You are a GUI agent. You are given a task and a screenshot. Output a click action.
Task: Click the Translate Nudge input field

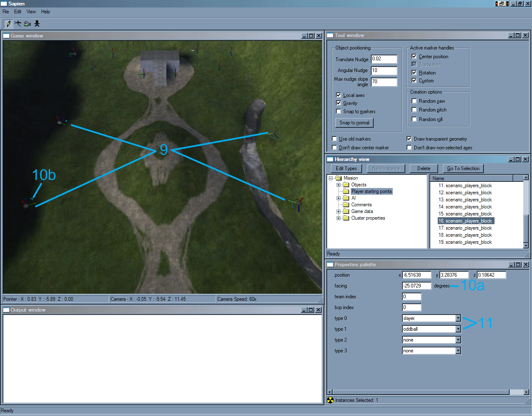point(384,59)
